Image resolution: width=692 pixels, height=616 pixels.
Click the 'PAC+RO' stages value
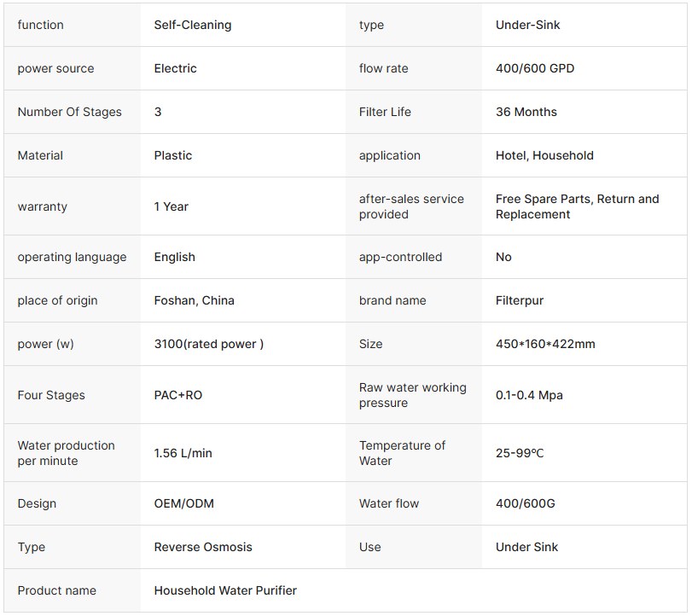pyautogui.click(x=178, y=395)
